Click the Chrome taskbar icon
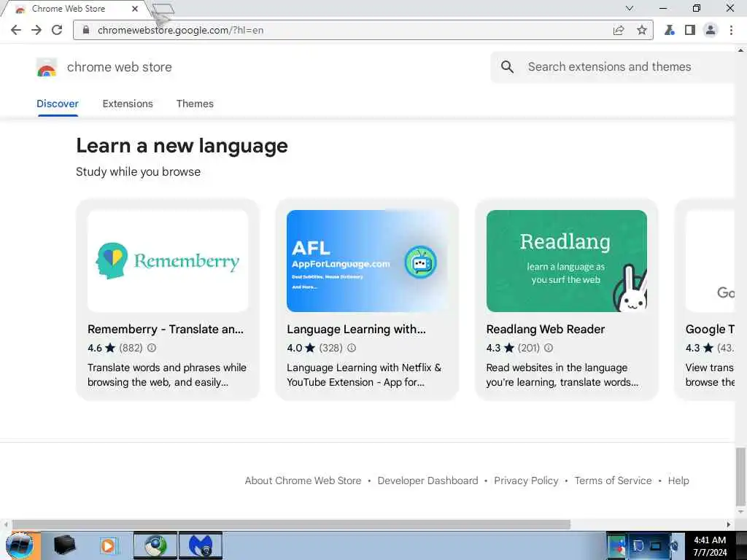Screen dimensions: 747x560 pyautogui.click(x=155, y=545)
